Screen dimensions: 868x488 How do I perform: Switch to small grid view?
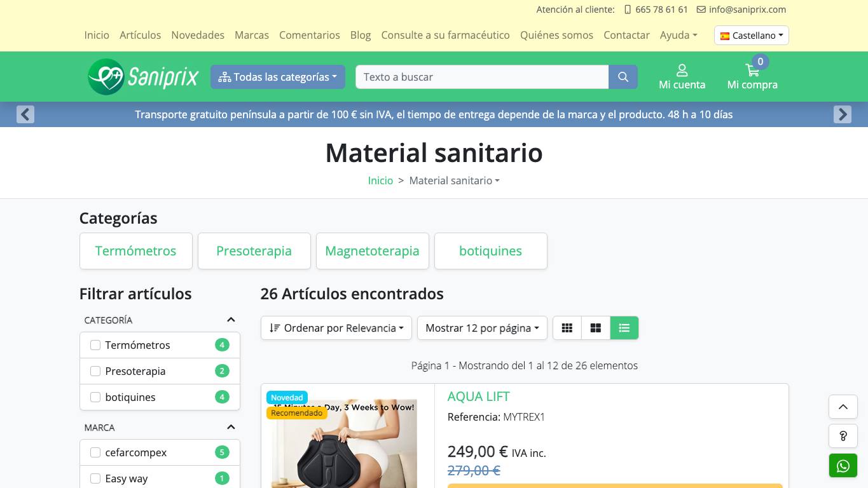pyautogui.click(x=567, y=328)
